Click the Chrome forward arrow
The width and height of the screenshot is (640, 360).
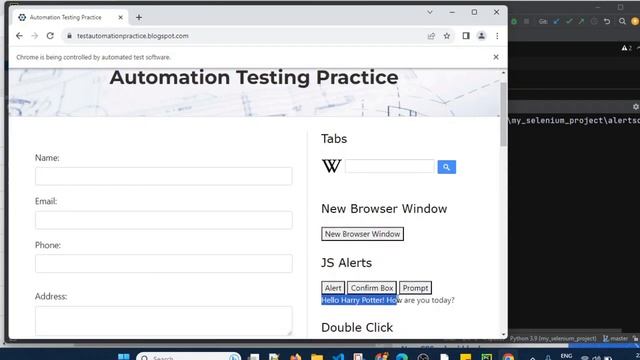(x=35, y=36)
